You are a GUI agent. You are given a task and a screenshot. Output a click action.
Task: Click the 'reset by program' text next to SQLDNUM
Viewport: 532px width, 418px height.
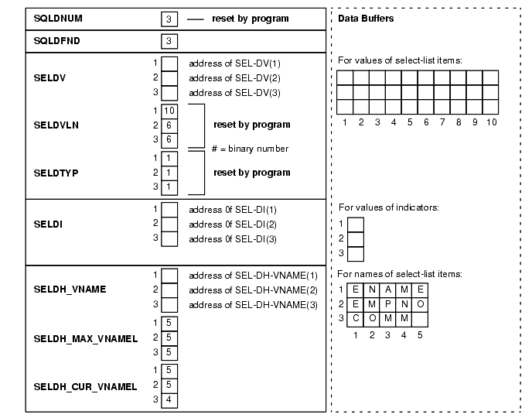click(251, 19)
